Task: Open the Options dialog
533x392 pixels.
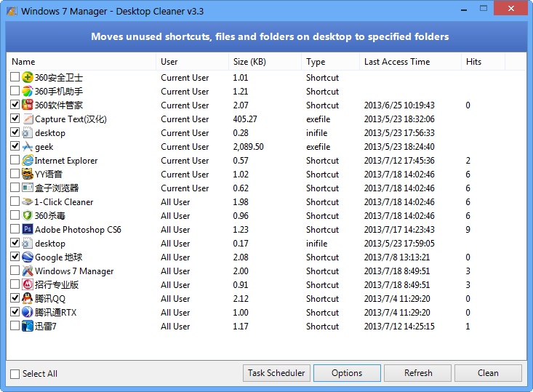Action: (x=347, y=373)
